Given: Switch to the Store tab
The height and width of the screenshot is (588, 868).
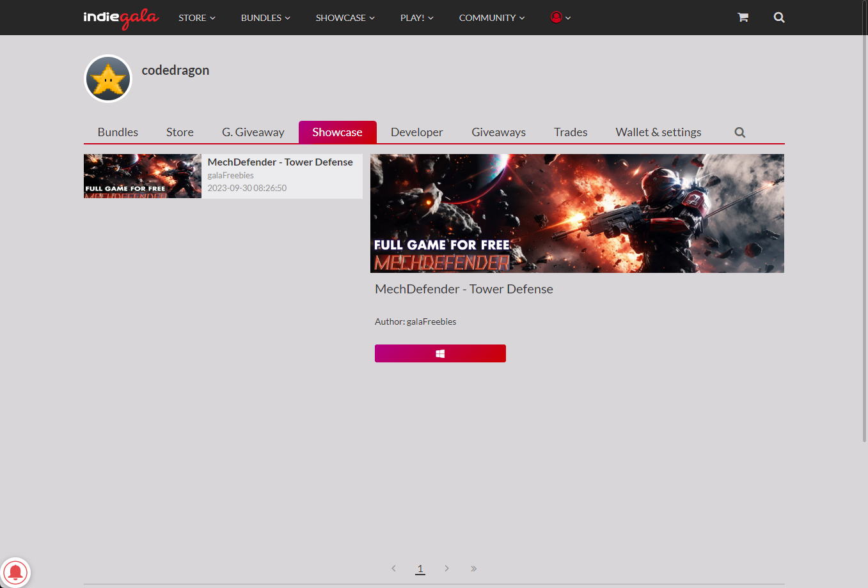Looking at the screenshot, I should coord(180,132).
